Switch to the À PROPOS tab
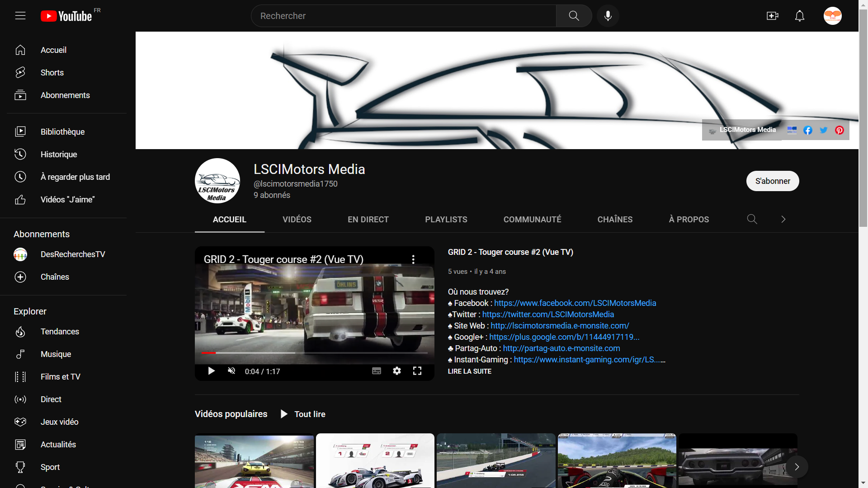 (689, 220)
